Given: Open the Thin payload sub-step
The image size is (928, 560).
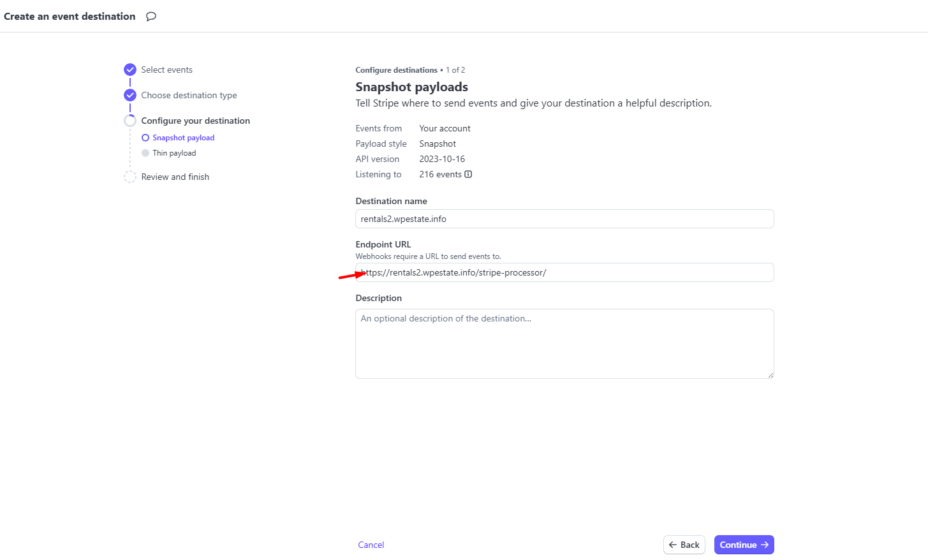Looking at the screenshot, I should 174,153.
